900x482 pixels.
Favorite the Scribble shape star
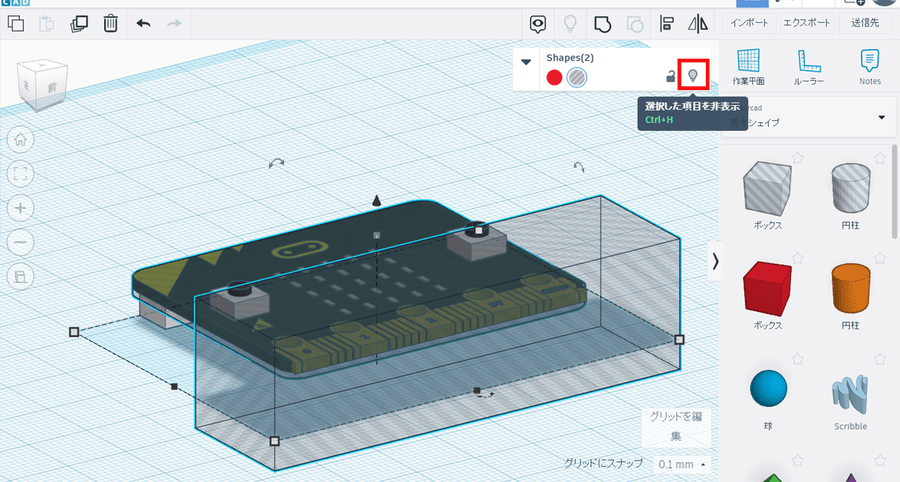pos(880,359)
